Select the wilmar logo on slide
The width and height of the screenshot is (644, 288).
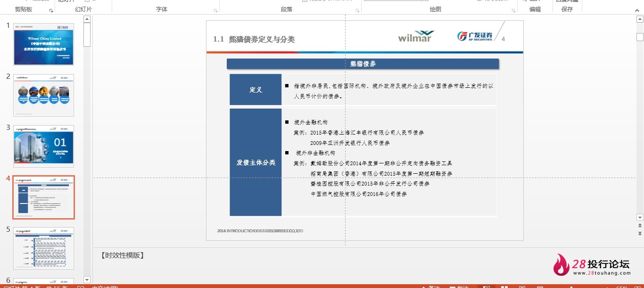tap(416, 36)
